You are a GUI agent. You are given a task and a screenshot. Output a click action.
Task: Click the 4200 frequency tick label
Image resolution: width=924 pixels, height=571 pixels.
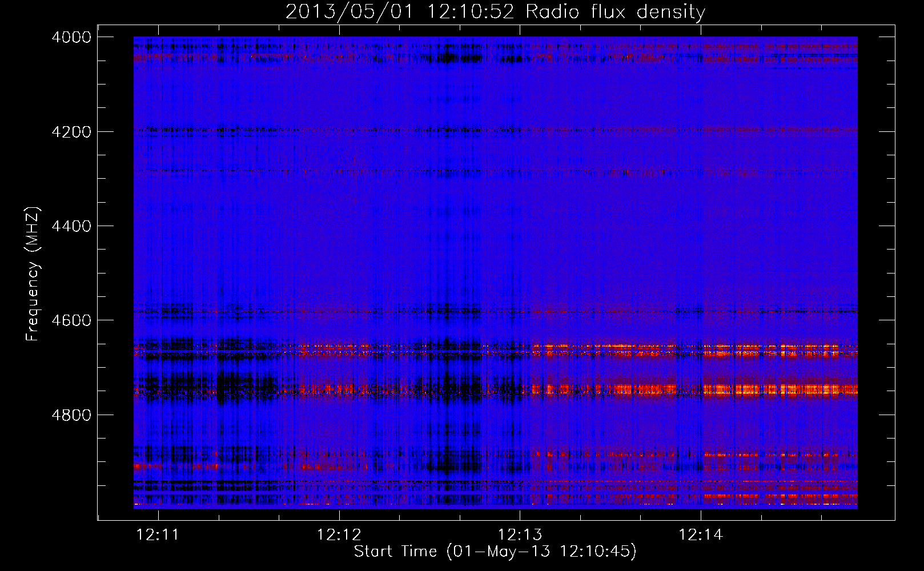coord(71,132)
